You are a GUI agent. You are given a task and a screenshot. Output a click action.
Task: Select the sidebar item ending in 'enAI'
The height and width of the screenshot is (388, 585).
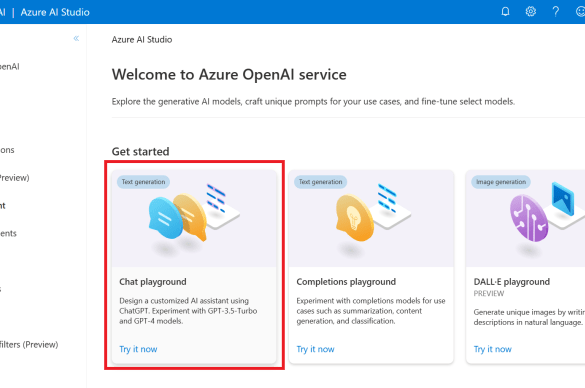[x=10, y=67]
